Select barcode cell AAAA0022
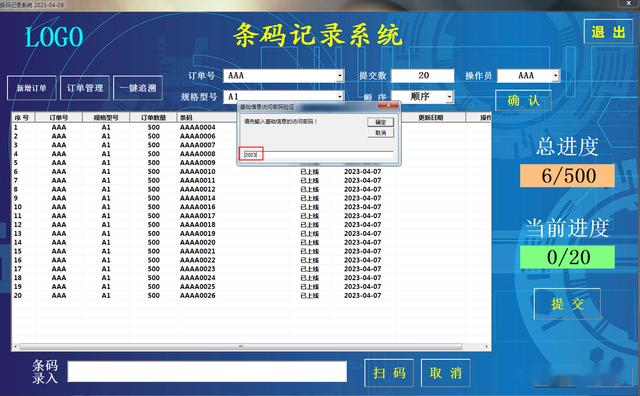 pos(198,260)
